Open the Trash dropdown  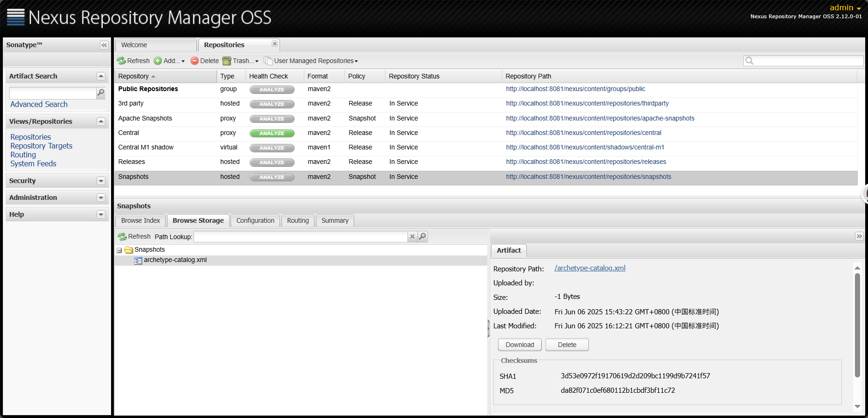click(240, 61)
